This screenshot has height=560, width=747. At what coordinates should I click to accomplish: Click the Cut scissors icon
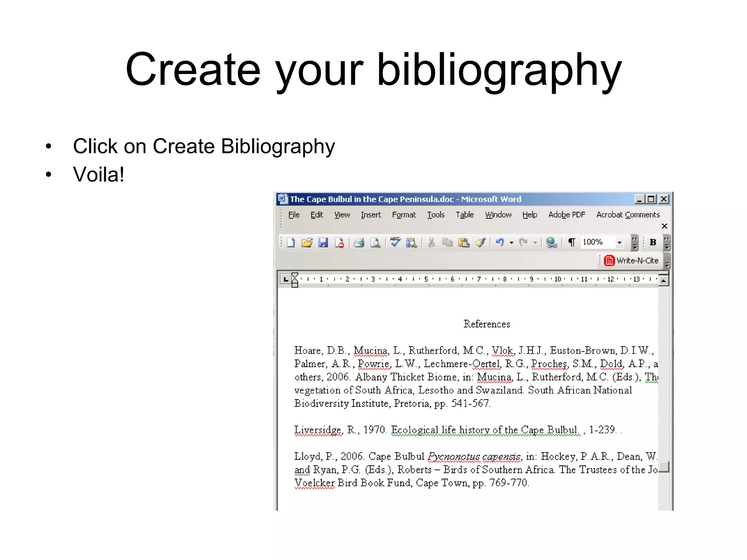point(431,242)
